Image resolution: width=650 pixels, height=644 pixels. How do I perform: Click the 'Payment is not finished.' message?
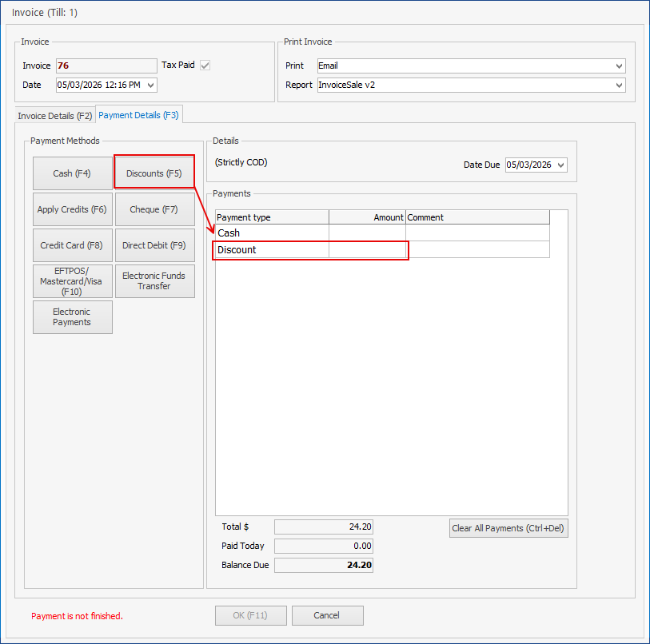tap(77, 616)
